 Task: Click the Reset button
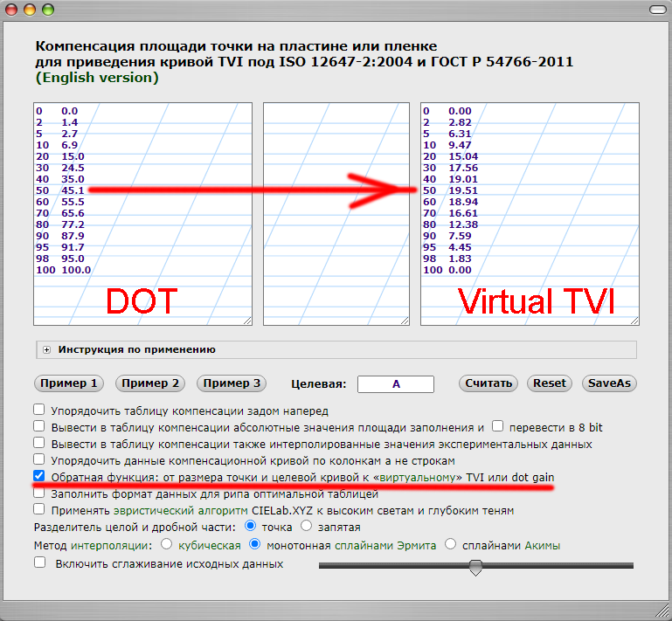(550, 383)
